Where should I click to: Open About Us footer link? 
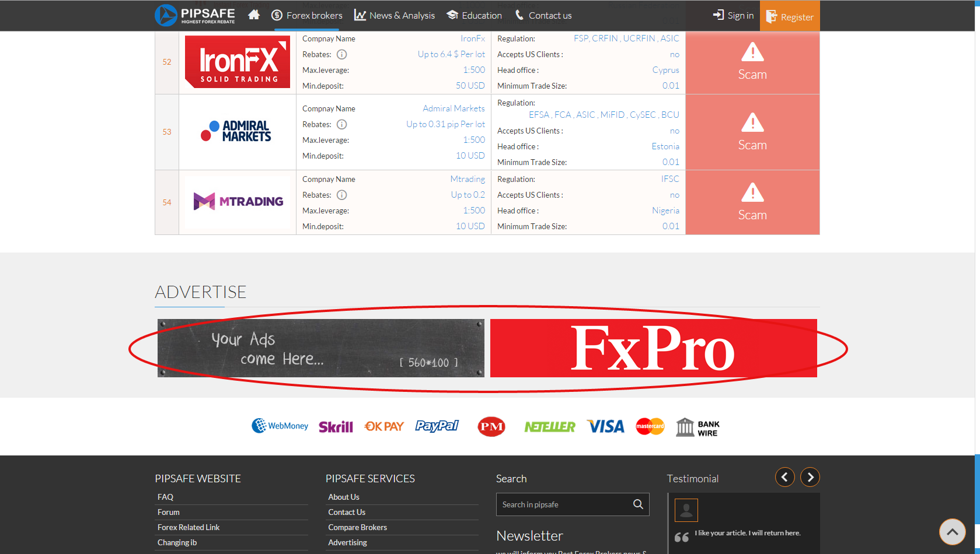coord(344,497)
